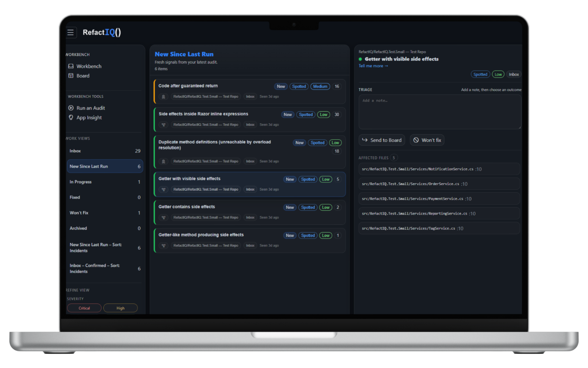Toggle the Low badge in the detail panel

pos(498,74)
